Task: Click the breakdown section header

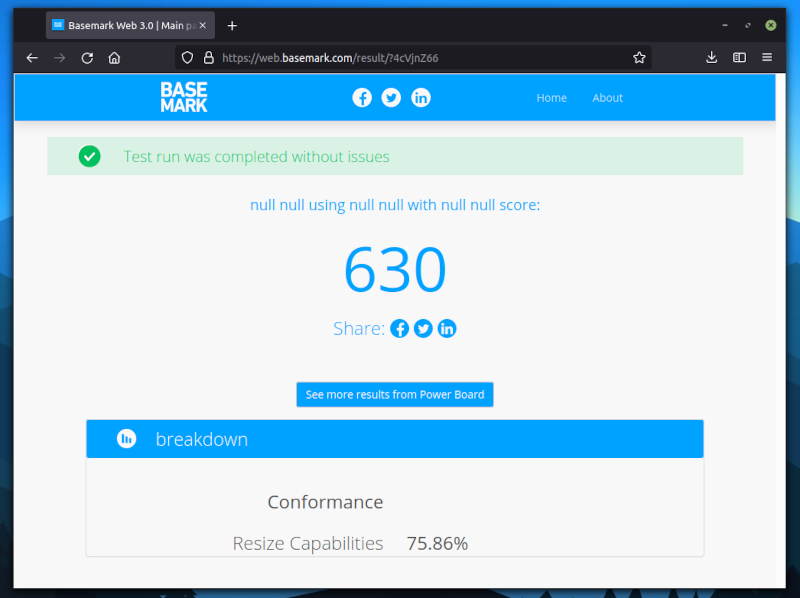Action: (x=395, y=439)
